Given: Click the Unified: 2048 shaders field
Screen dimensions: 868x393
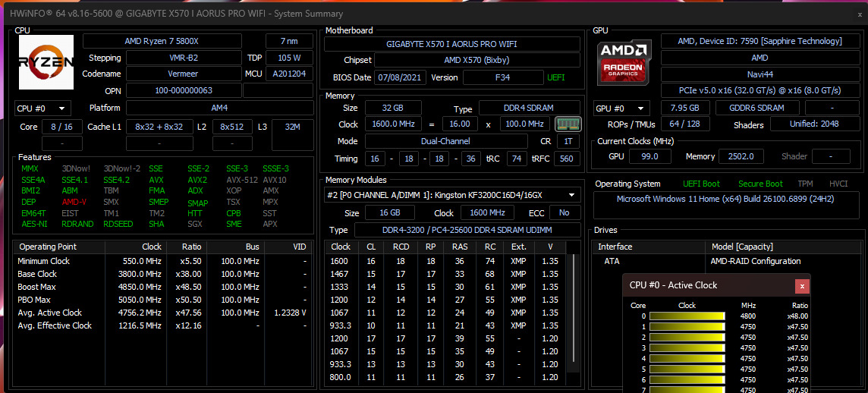Looking at the screenshot, I should pos(814,124).
